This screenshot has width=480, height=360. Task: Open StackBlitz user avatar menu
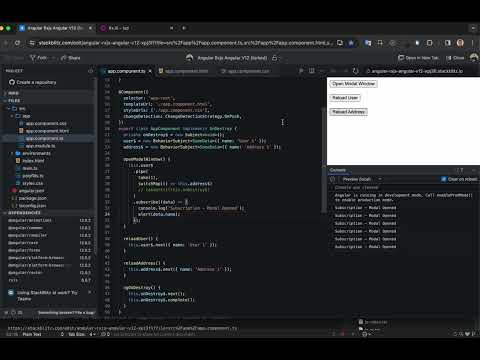(x=474, y=58)
